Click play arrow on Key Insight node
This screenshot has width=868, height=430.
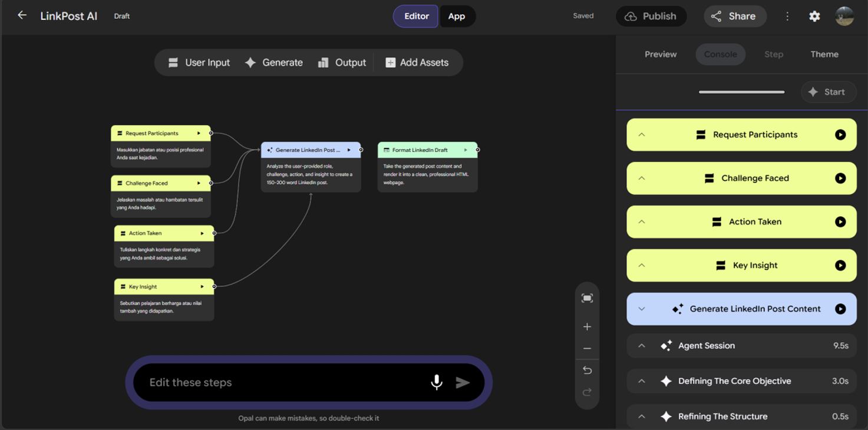click(x=202, y=287)
